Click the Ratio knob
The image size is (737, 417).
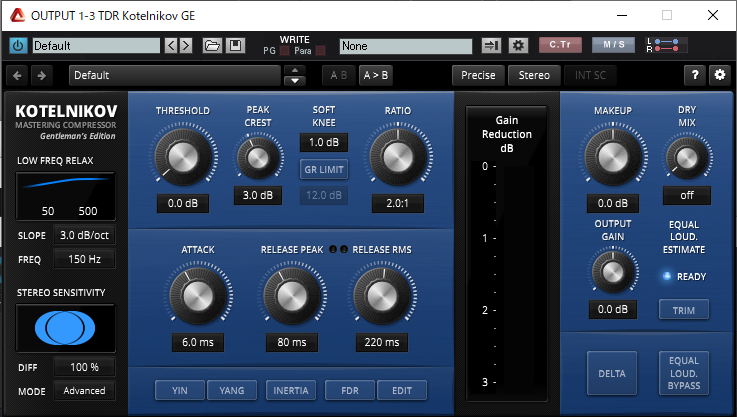[x=398, y=156]
